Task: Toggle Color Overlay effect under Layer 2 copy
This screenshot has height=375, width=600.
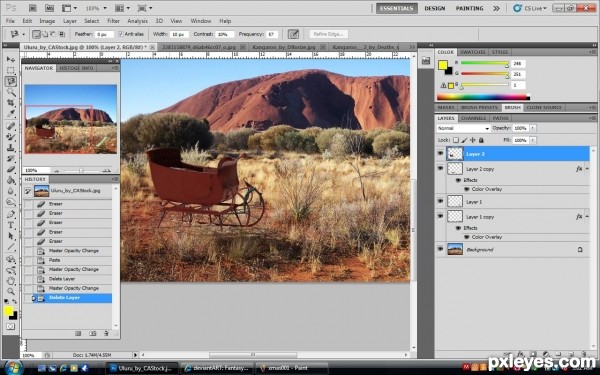Action: tap(466, 189)
